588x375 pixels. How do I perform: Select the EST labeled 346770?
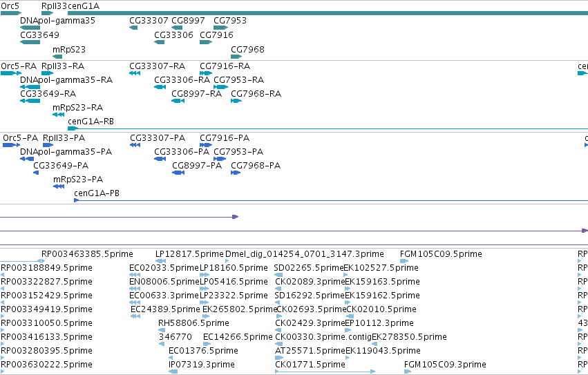coord(162,344)
